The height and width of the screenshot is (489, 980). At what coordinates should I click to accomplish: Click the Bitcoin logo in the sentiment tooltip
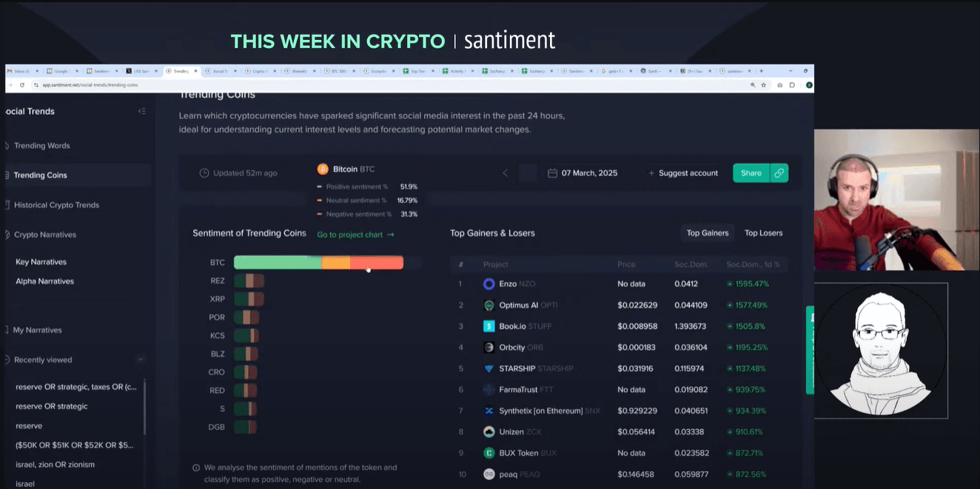pyautogui.click(x=322, y=169)
